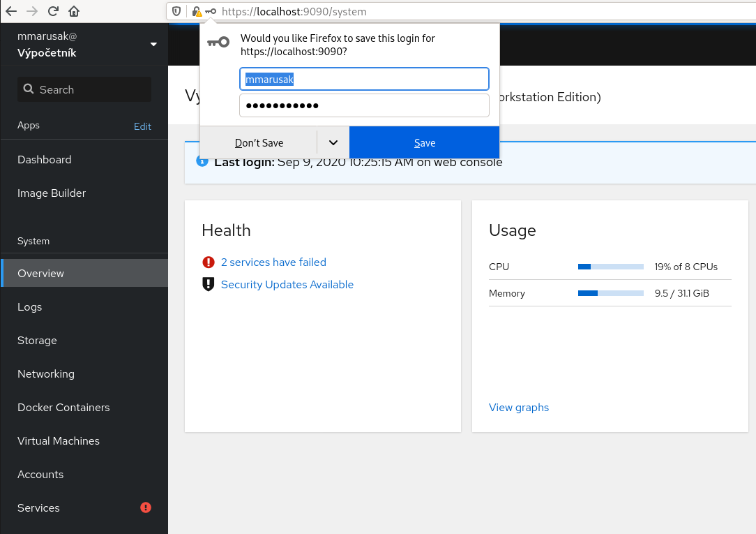Click the CPU usage progress bar
Screen dimensions: 756x534
611,267
